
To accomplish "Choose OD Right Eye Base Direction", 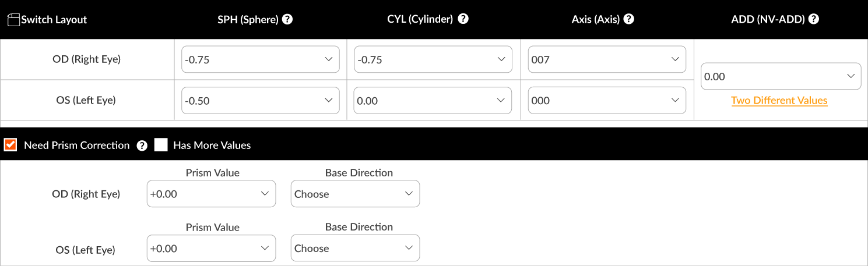I will pos(355,194).
